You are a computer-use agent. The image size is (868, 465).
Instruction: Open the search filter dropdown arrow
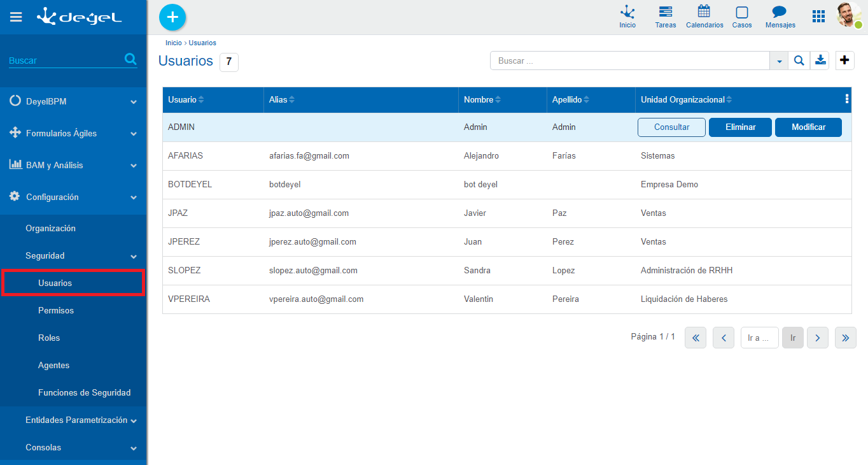[780, 61]
